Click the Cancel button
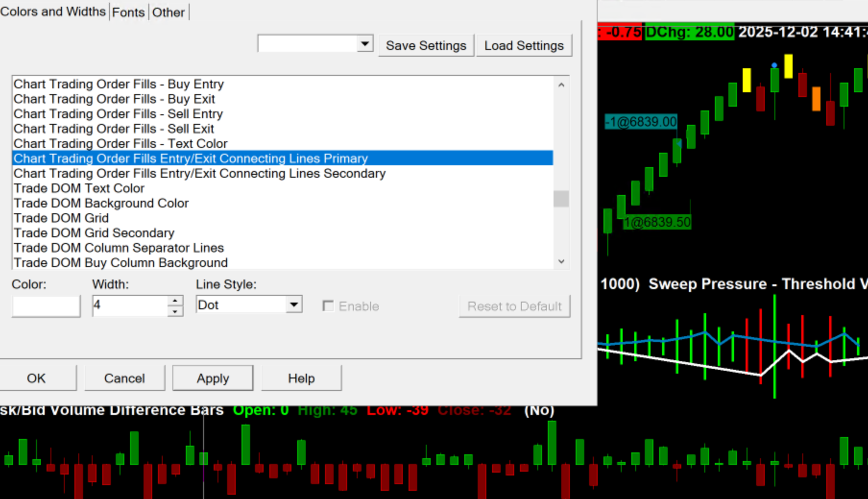The image size is (868, 499). click(x=124, y=378)
